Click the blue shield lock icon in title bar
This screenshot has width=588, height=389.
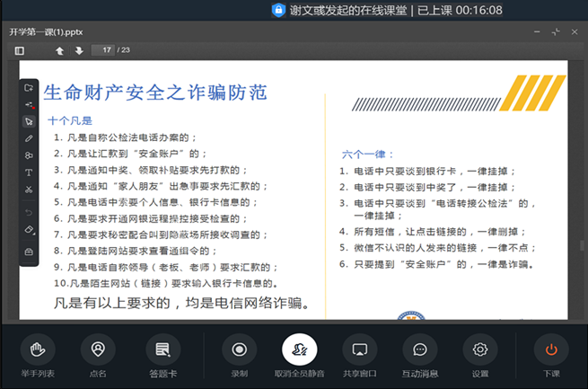tap(278, 10)
